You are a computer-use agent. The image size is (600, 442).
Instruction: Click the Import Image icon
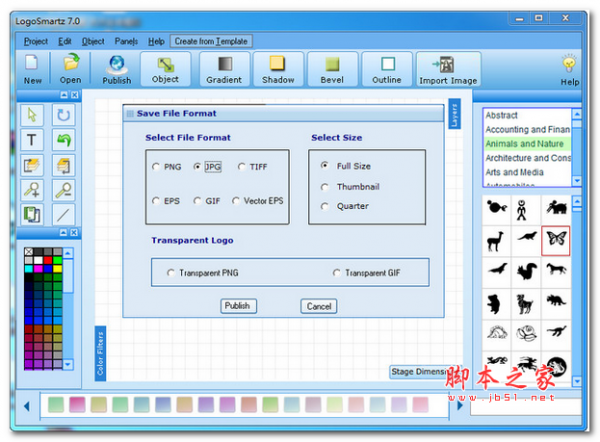(448, 69)
